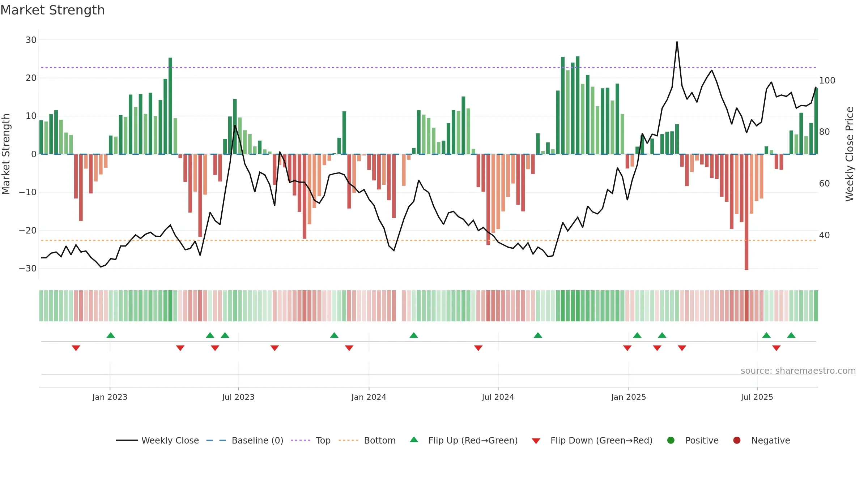This screenshot has width=868, height=488.
Task: Click the Jul 2025 x-axis label
Action: (x=757, y=397)
